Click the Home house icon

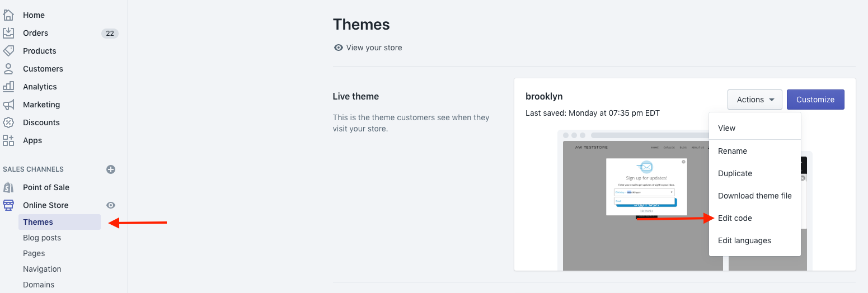[x=8, y=15]
